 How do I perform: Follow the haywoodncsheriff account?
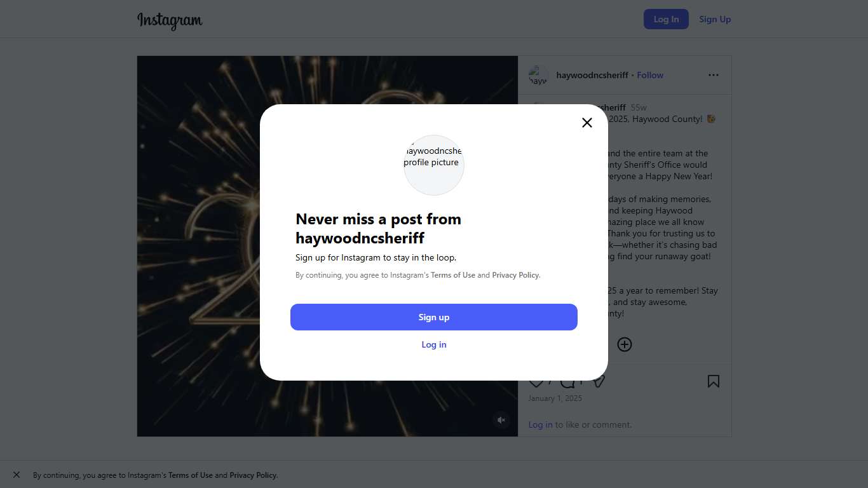tap(650, 75)
